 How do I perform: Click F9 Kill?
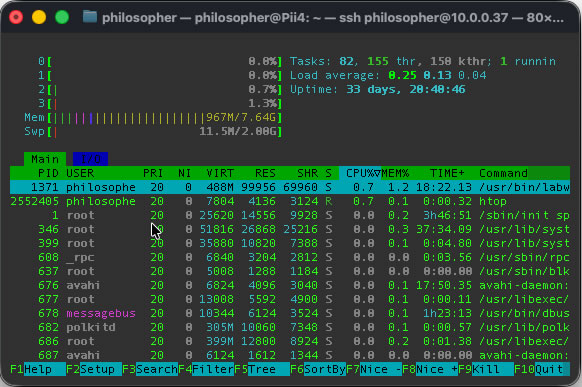[x=486, y=369]
